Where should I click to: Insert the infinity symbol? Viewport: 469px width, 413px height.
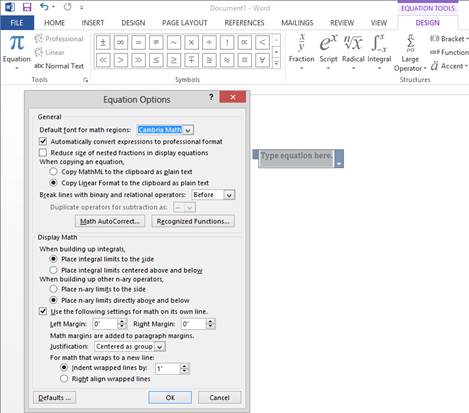coord(121,42)
